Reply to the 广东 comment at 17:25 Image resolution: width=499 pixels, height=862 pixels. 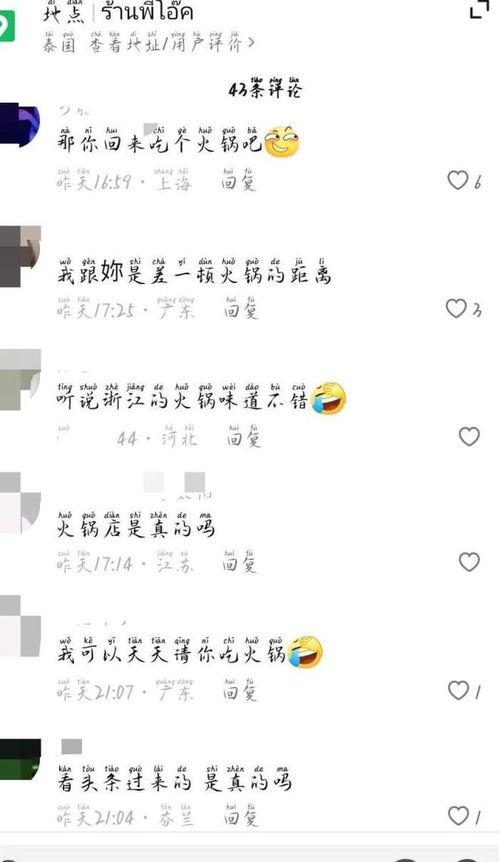pos(241,308)
